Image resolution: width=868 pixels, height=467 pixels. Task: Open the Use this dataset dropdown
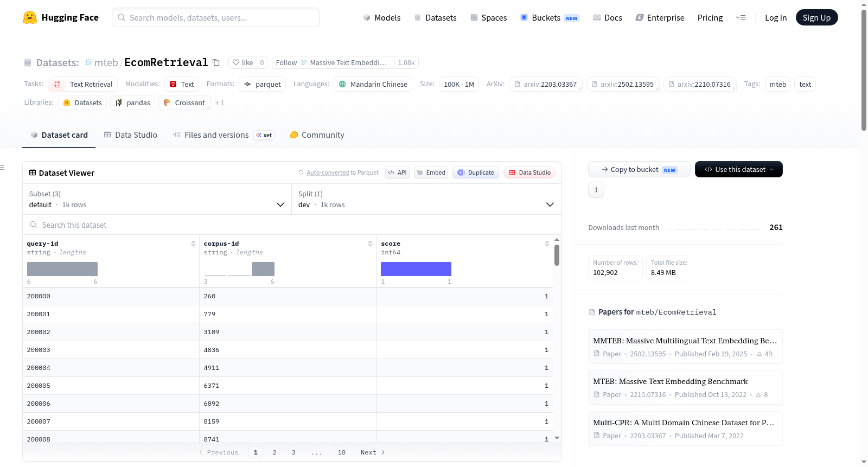click(x=739, y=169)
